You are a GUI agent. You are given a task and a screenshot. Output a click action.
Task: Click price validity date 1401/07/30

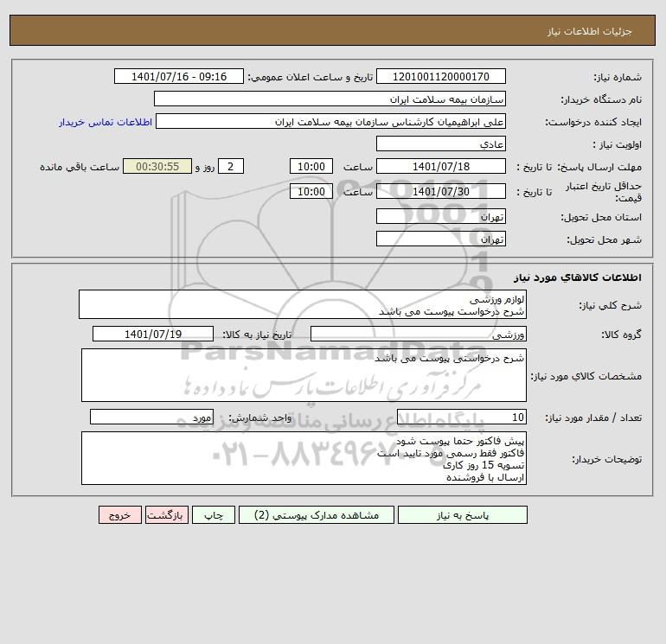pos(441,191)
